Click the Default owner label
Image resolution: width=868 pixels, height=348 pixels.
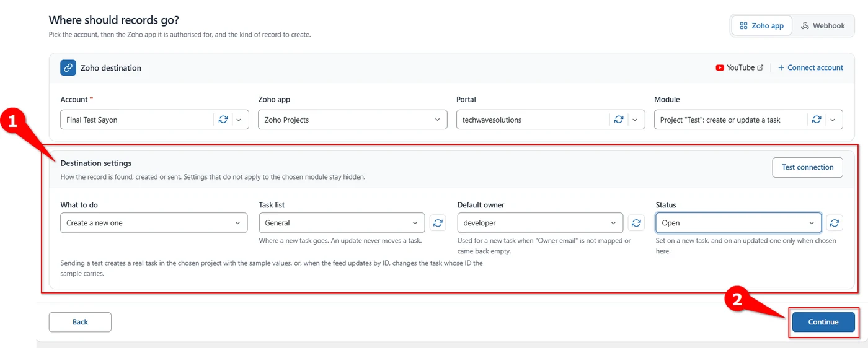(481, 205)
